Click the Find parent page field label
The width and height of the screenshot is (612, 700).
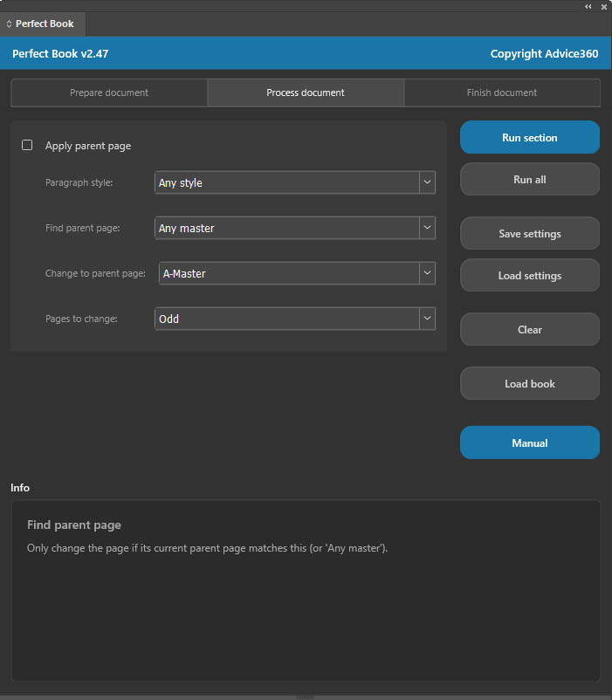[83, 228]
